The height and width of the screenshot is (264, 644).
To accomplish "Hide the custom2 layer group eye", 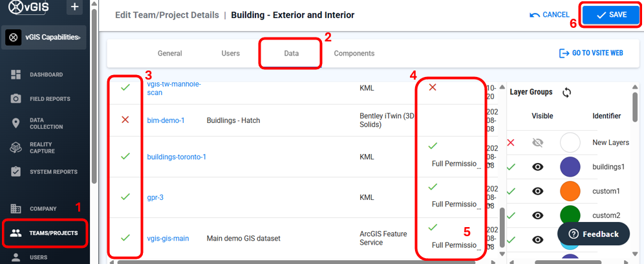I will [537, 215].
